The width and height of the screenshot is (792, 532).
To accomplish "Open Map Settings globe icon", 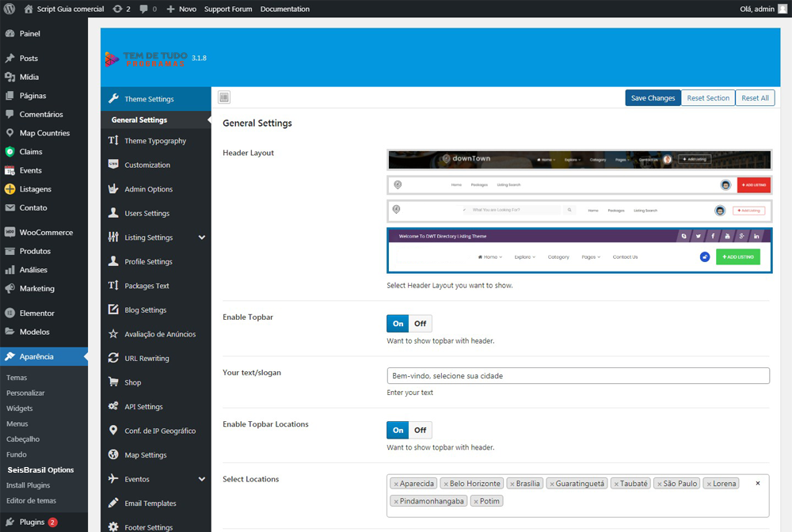I will 113,455.
